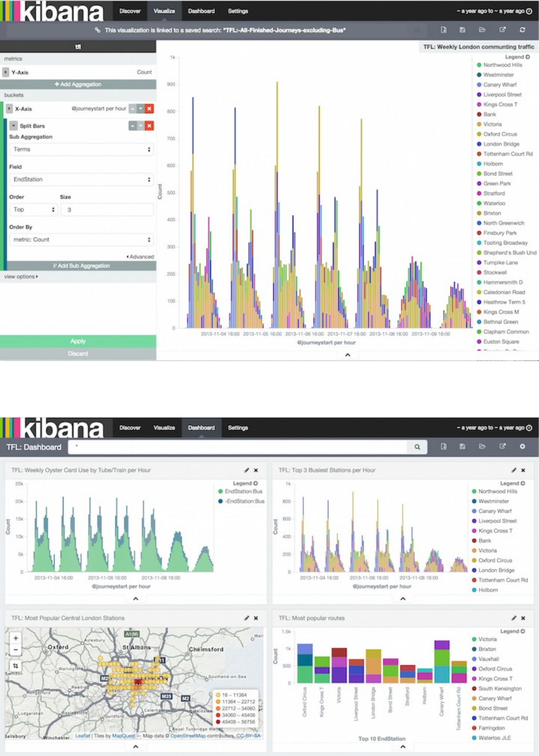This screenshot has width=539, height=756.
Task: Toggle the Legend in Most popular routes panel
Action: point(513,631)
